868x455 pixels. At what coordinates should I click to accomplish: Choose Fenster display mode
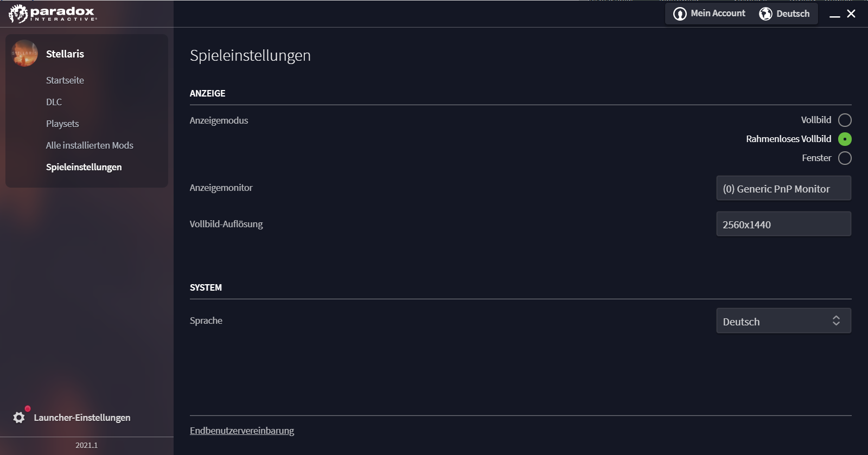click(x=845, y=158)
